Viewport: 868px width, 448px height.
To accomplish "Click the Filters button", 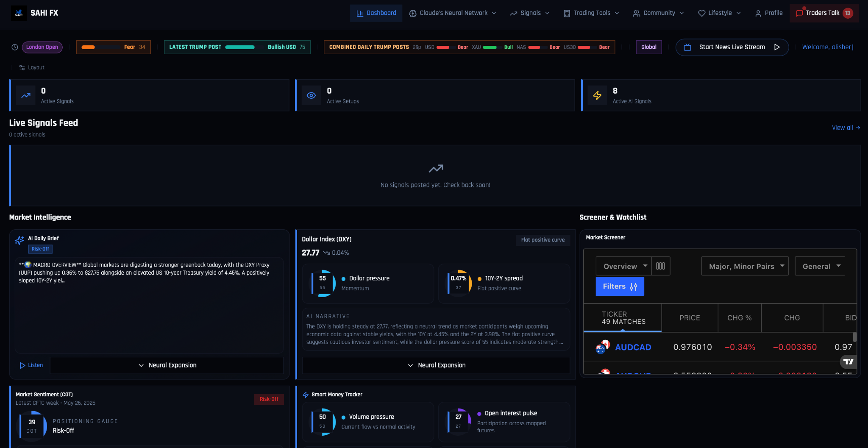I will click(620, 287).
